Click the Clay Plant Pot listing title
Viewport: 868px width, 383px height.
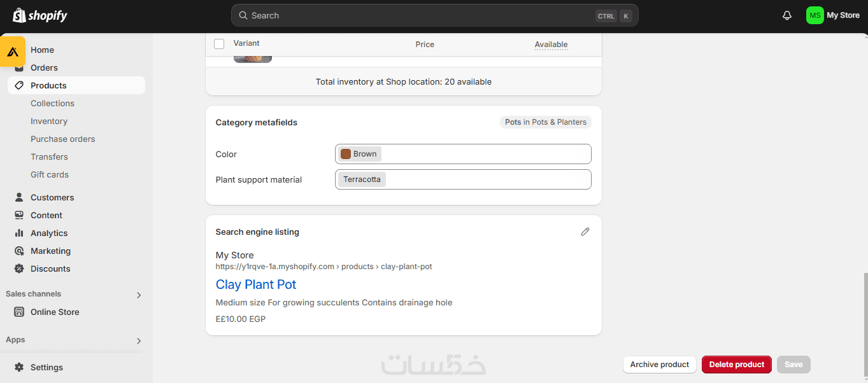[x=256, y=284]
